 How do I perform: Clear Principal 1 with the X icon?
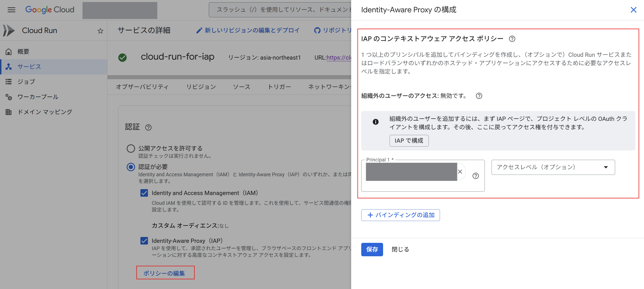pos(460,171)
